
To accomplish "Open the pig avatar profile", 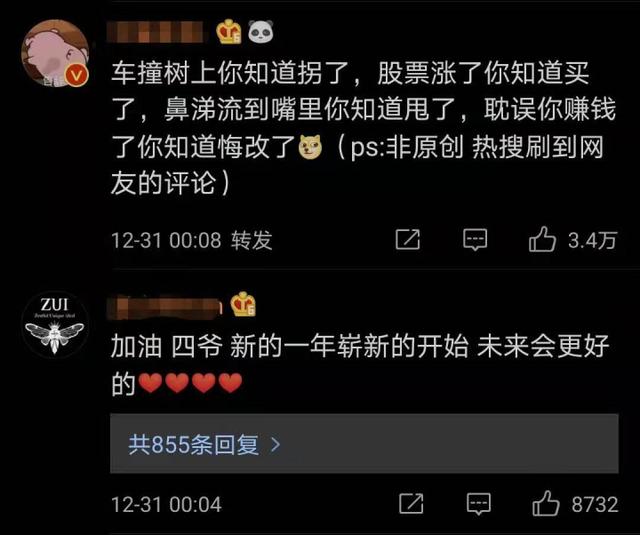I will [x=55, y=53].
